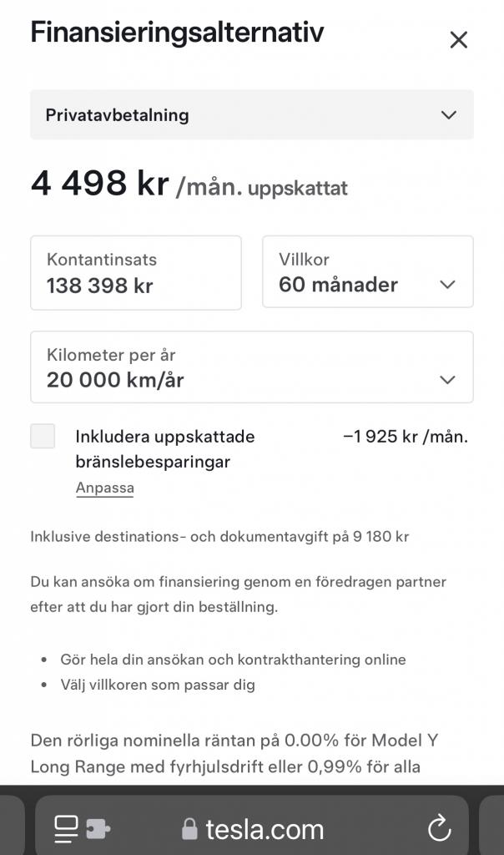Click the chevron arrow in Villkor box
Screen dimensions: 504x855
point(447,284)
